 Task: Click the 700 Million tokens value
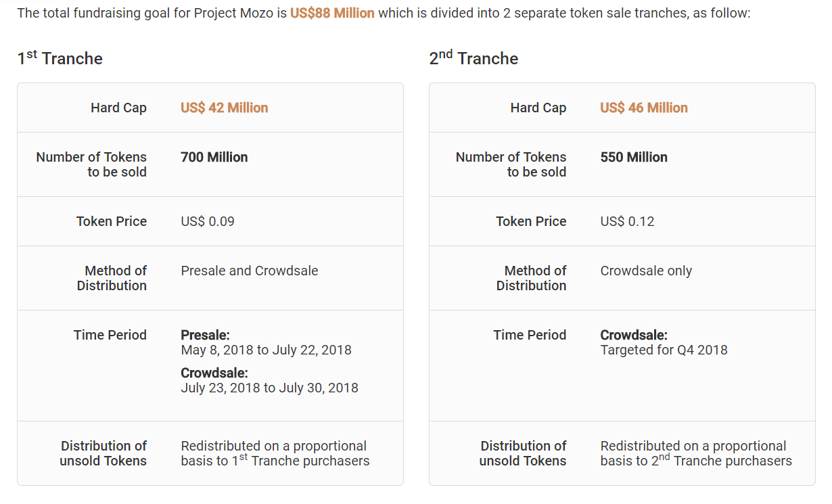point(214,157)
